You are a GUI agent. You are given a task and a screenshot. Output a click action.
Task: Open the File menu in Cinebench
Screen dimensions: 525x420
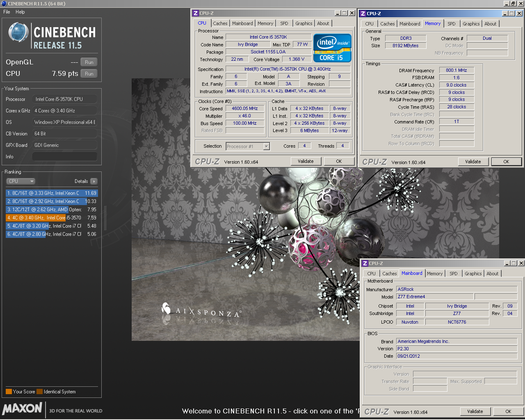[7, 12]
